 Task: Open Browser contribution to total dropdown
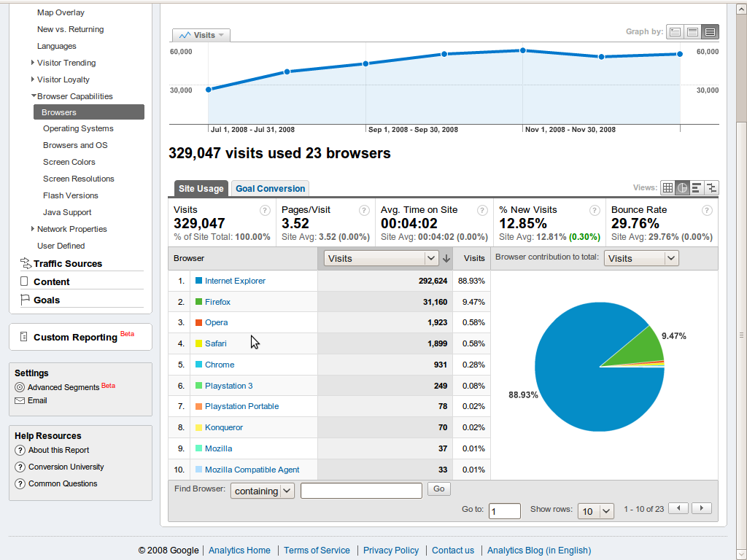[x=641, y=258]
